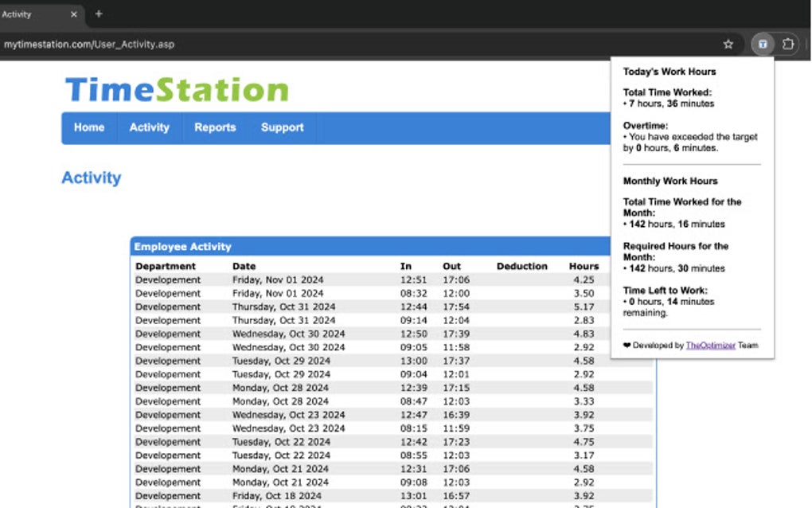Open the Home navigation item
Image resolution: width=812 pixels, height=508 pixels.
(x=89, y=127)
